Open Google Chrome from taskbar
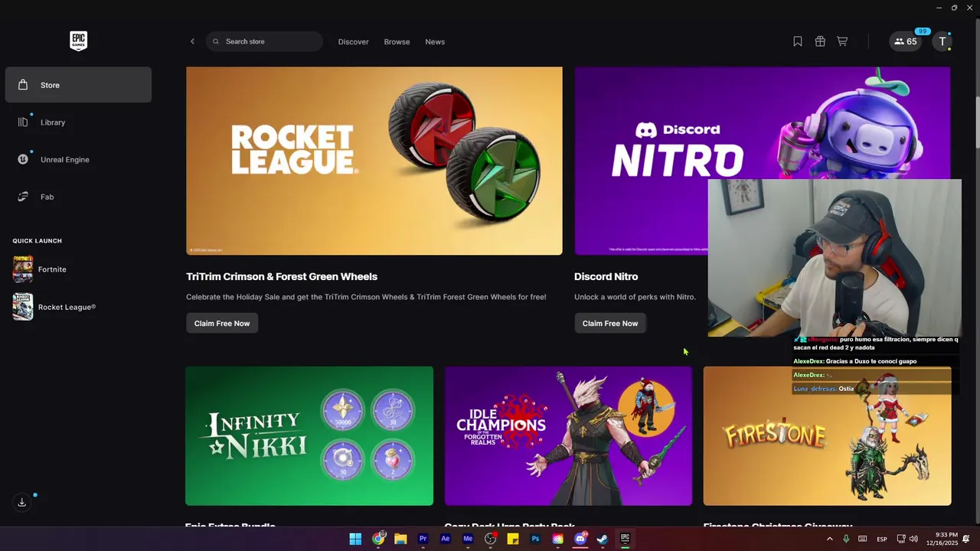 [378, 539]
